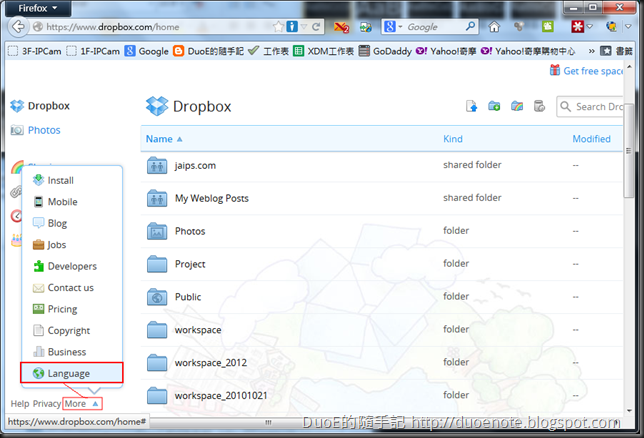
Task: Open the Photos sidebar link
Action: (44, 130)
